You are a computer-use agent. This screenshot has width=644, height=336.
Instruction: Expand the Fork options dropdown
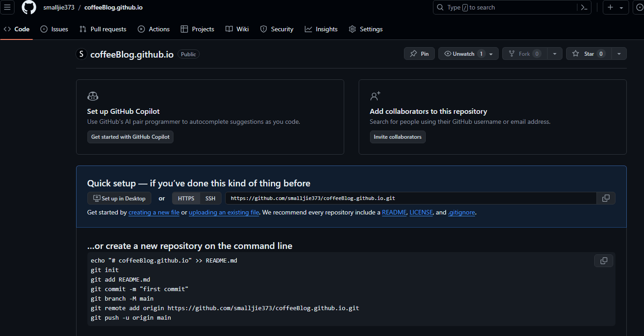[x=555, y=54]
